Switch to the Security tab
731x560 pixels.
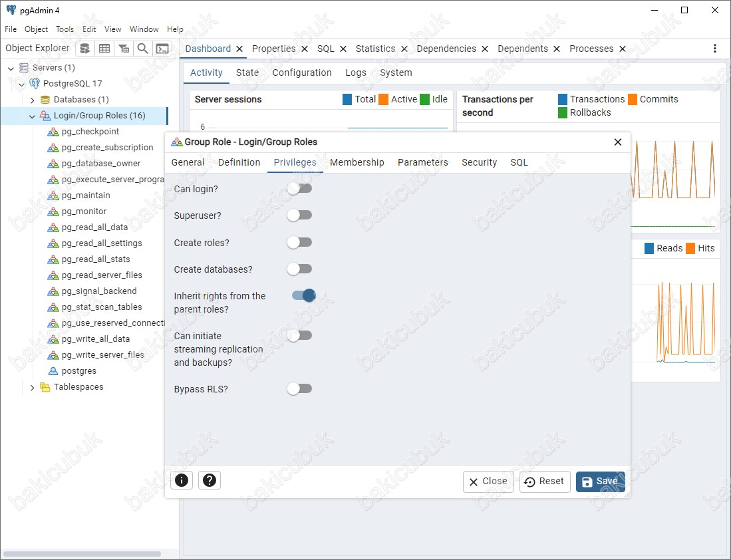pos(480,162)
